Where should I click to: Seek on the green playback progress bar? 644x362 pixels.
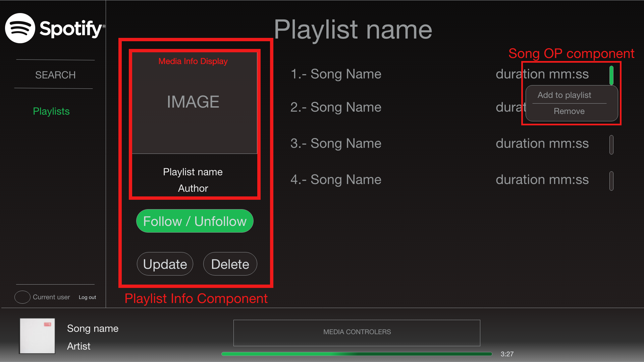coord(356,354)
